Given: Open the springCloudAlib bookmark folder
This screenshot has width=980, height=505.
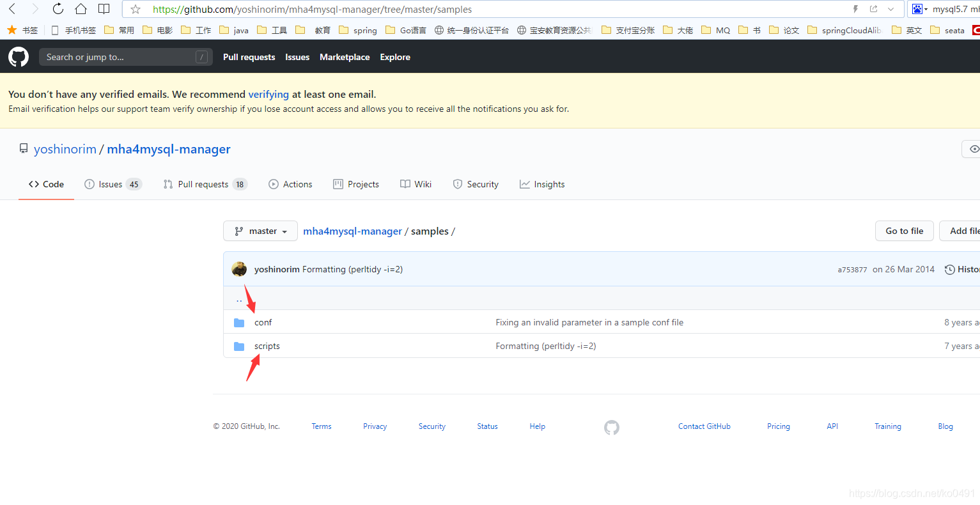Looking at the screenshot, I should tap(844, 30).
